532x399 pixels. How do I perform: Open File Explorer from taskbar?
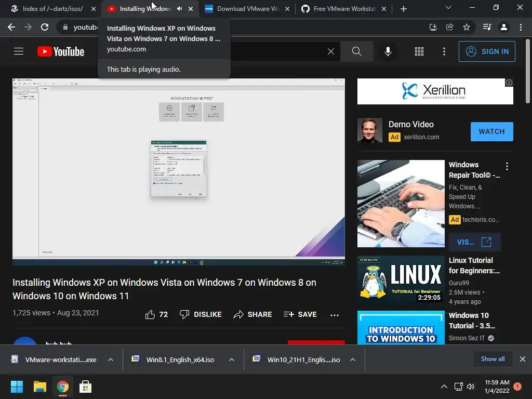[x=39, y=387]
